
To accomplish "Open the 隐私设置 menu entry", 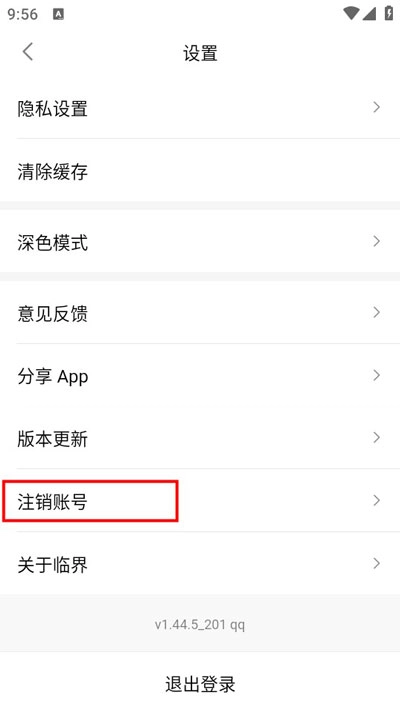I will pos(200,108).
